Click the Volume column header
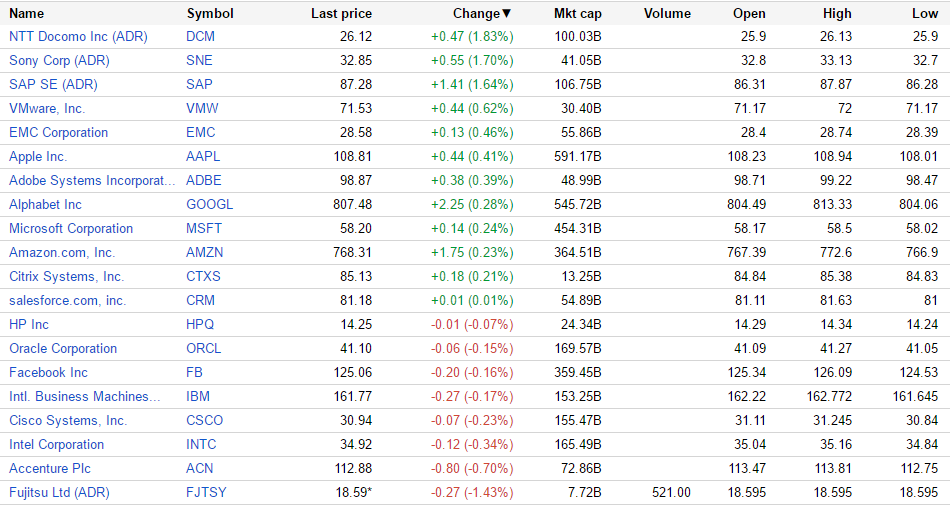950x505 pixels. pos(667,14)
